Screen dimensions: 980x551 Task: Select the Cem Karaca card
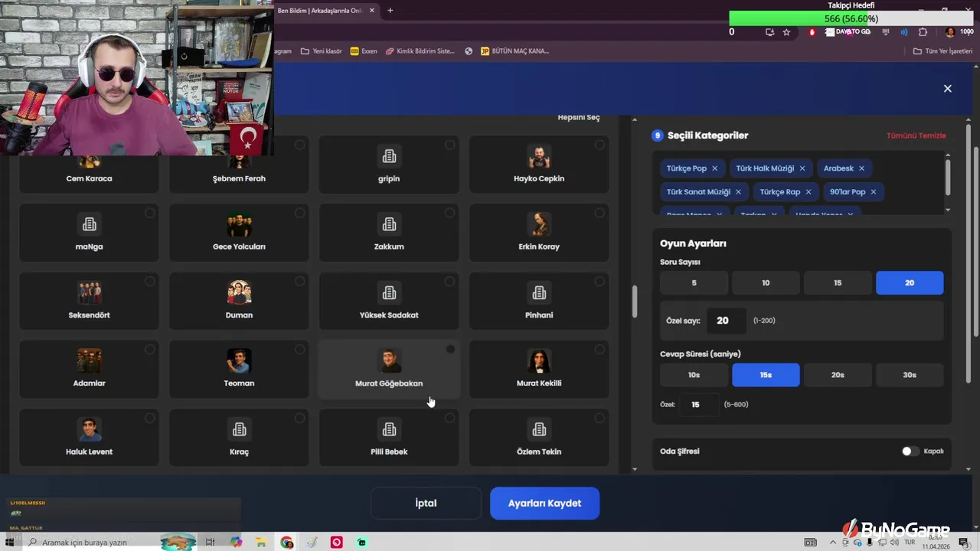[x=89, y=165]
